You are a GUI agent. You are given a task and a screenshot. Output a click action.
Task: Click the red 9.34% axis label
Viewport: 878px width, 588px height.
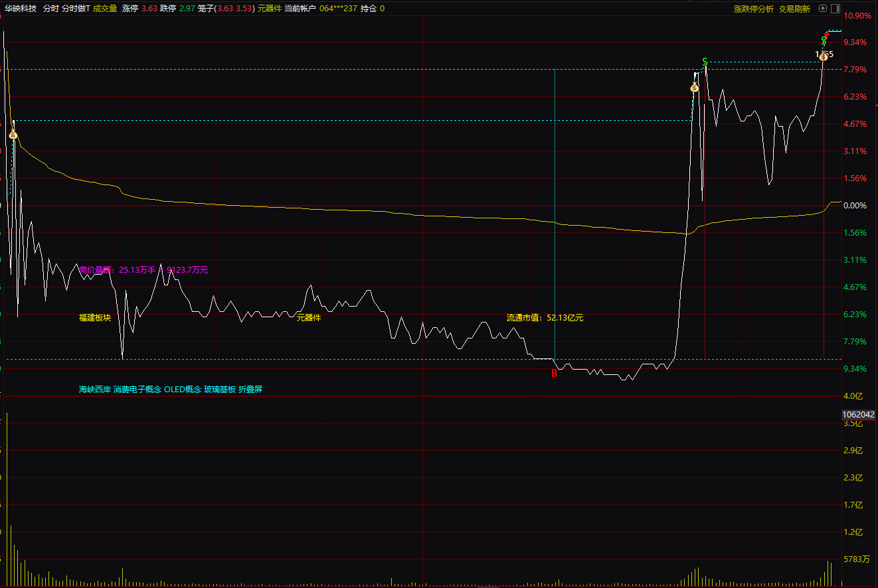point(855,42)
